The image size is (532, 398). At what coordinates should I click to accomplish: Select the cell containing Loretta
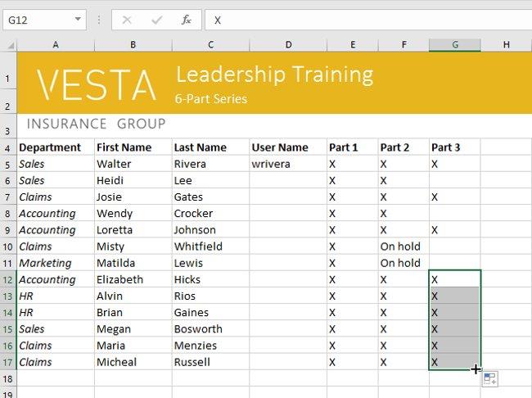[133, 230]
